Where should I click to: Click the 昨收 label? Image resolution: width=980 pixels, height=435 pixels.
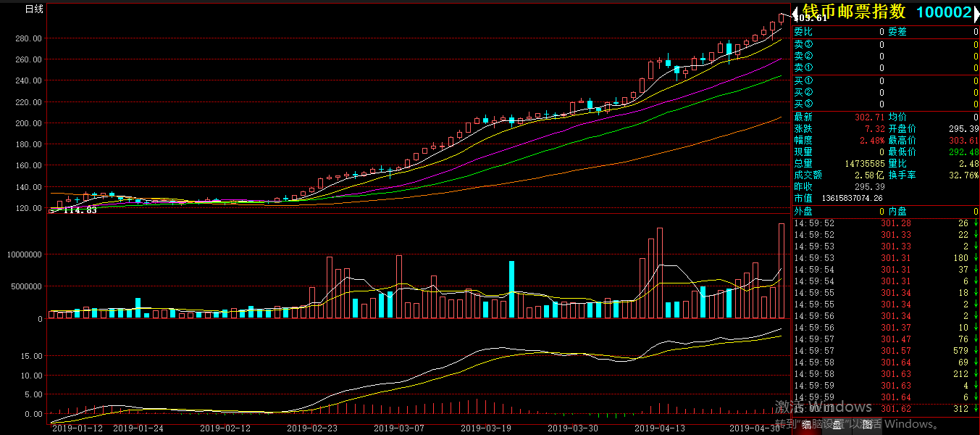click(x=803, y=186)
